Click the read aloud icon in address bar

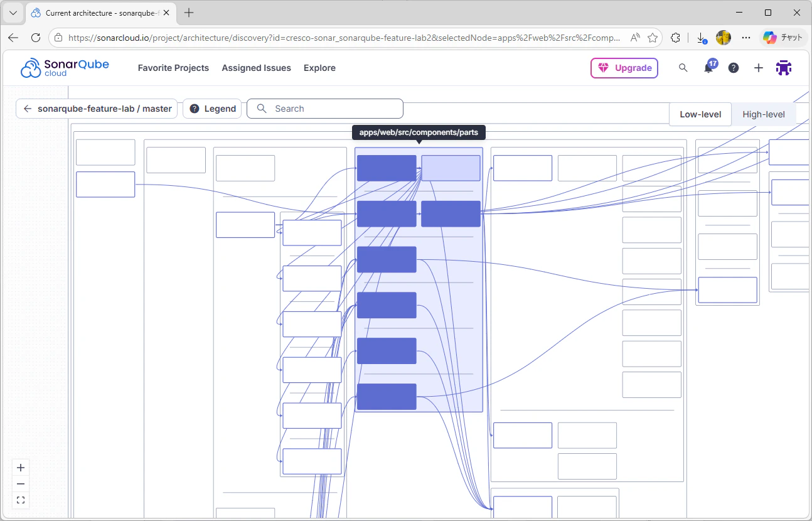click(x=635, y=38)
